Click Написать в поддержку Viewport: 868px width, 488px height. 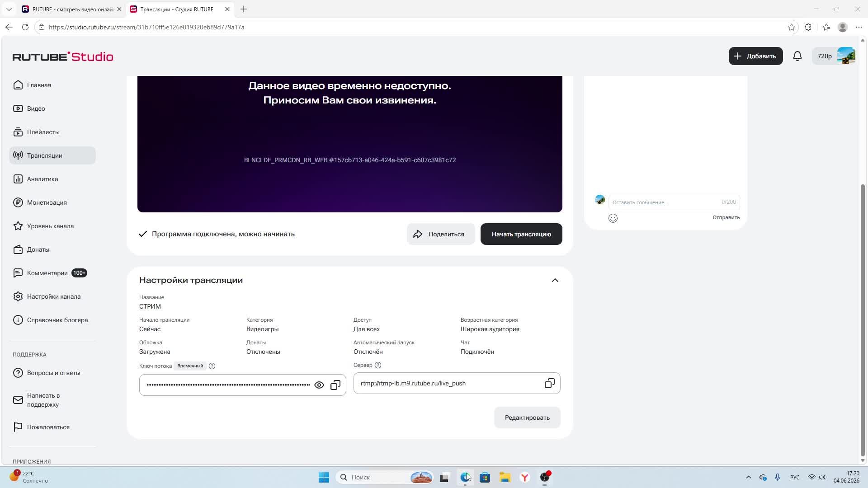coord(52,400)
